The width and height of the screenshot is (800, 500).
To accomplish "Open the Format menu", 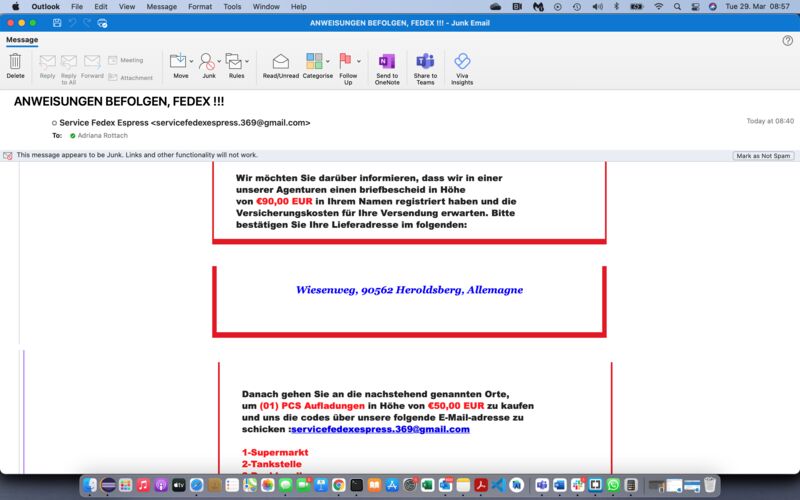I will point(200,7).
